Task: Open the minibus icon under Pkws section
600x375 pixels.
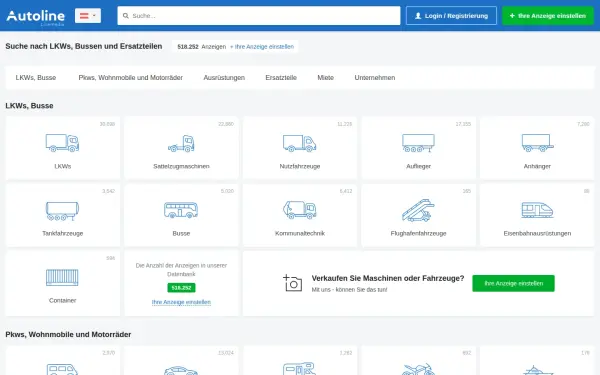Action: tap(62, 369)
